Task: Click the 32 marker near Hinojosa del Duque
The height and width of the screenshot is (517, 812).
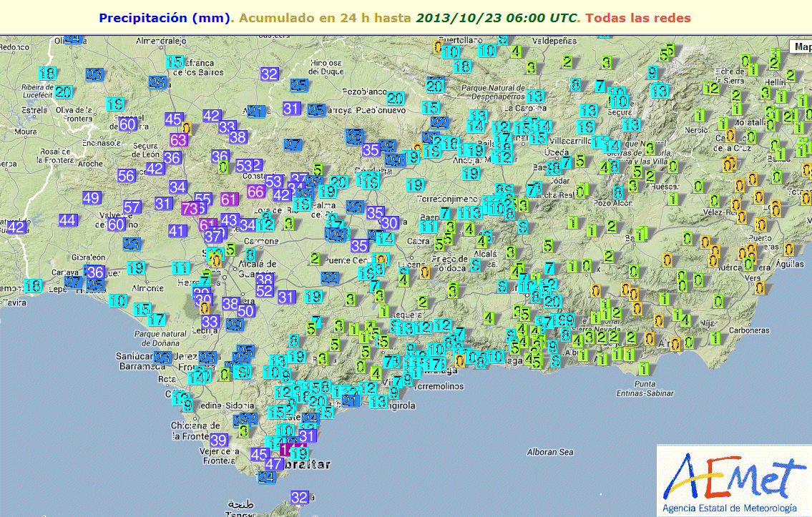Action: (269, 74)
